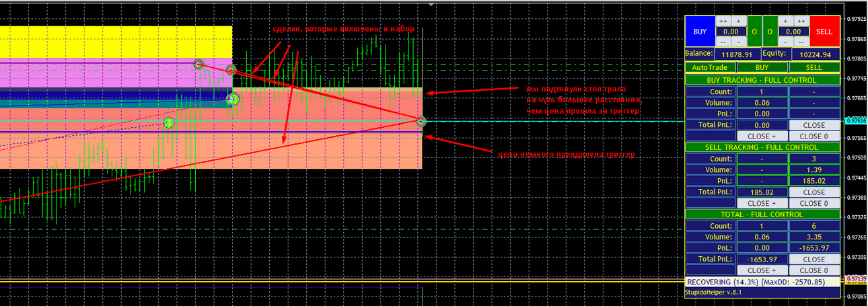Select the sell tracking count value 3

click(x=814, y=159)
